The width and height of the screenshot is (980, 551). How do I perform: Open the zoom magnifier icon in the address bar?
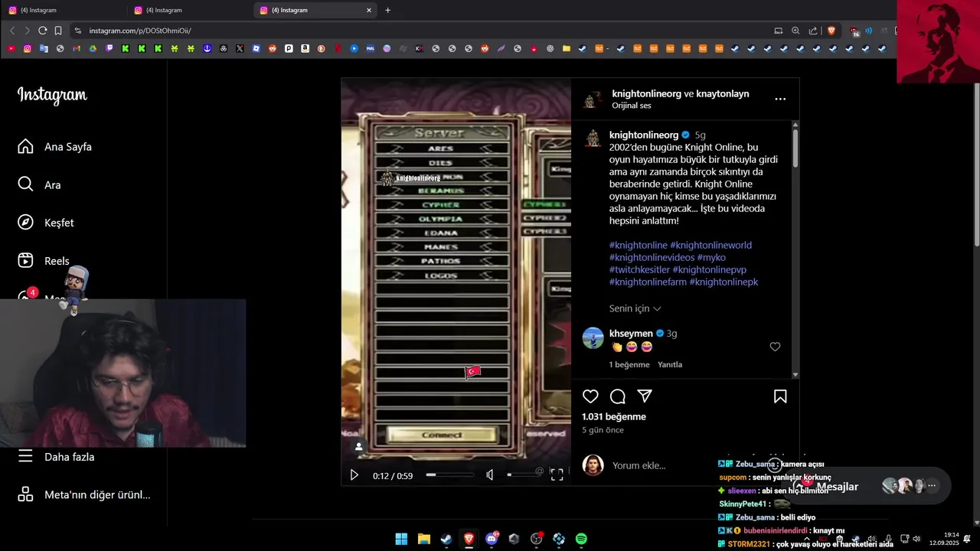click(x=795, y=31)
